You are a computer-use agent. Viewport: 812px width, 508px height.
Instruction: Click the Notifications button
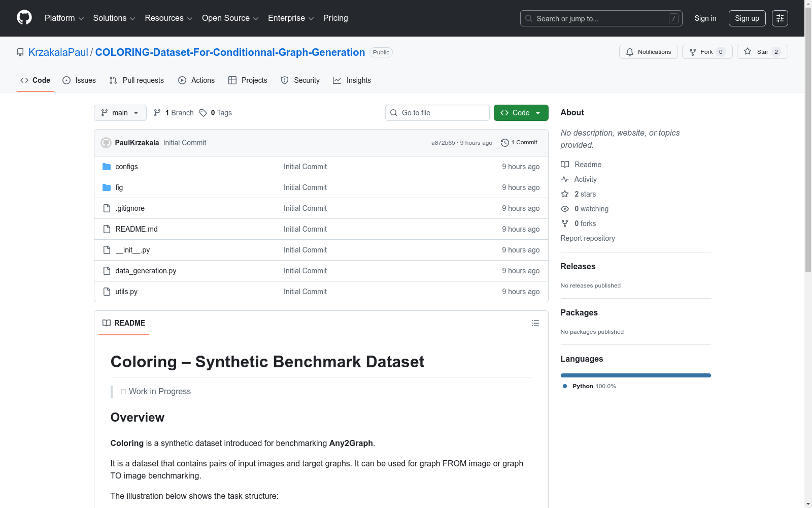649,52
